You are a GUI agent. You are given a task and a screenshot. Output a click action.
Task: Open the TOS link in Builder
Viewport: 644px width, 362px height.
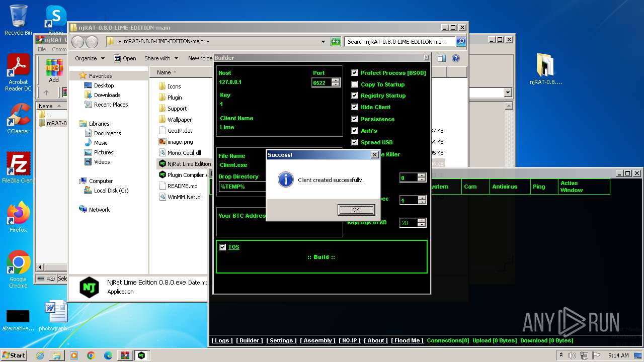[x=234, y=247]
